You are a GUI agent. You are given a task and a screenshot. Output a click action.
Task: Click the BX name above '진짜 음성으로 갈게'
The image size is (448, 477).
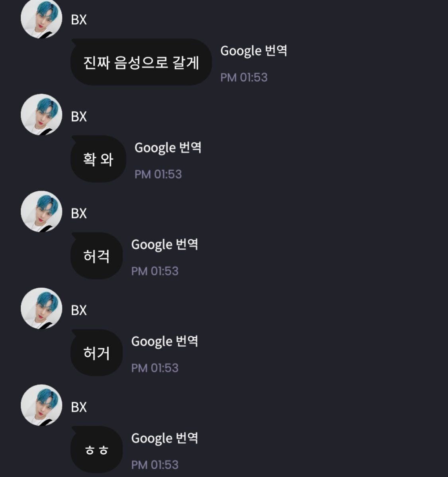[79, 20]
